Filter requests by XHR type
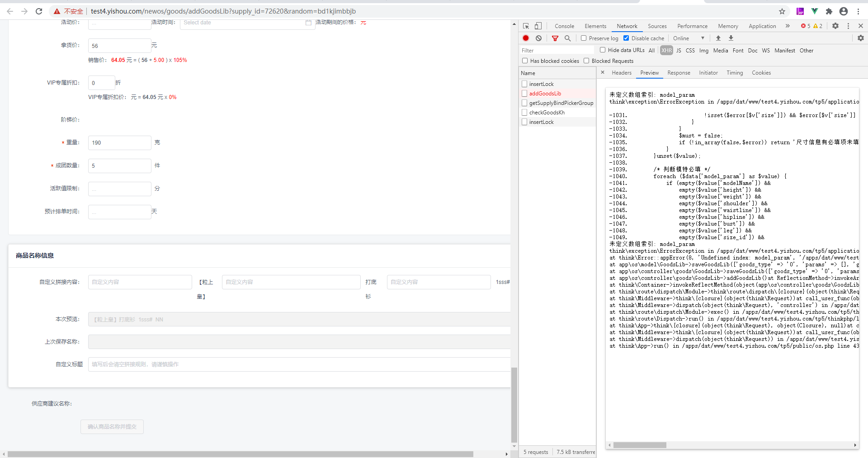868x458 pixels. (666, 51)
